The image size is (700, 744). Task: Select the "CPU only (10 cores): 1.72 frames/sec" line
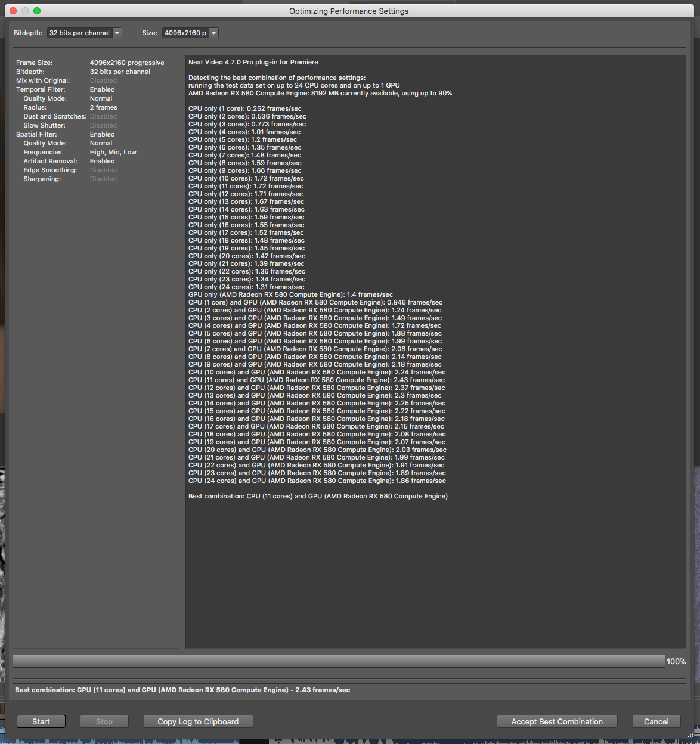pyautogui.click(x=246, y=178)
